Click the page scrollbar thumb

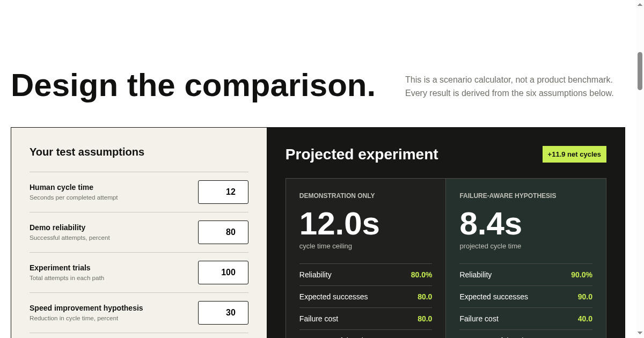[640, 71]
